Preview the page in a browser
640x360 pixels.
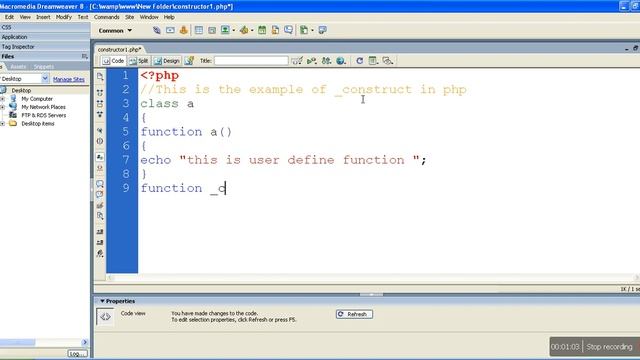[341, 61]
